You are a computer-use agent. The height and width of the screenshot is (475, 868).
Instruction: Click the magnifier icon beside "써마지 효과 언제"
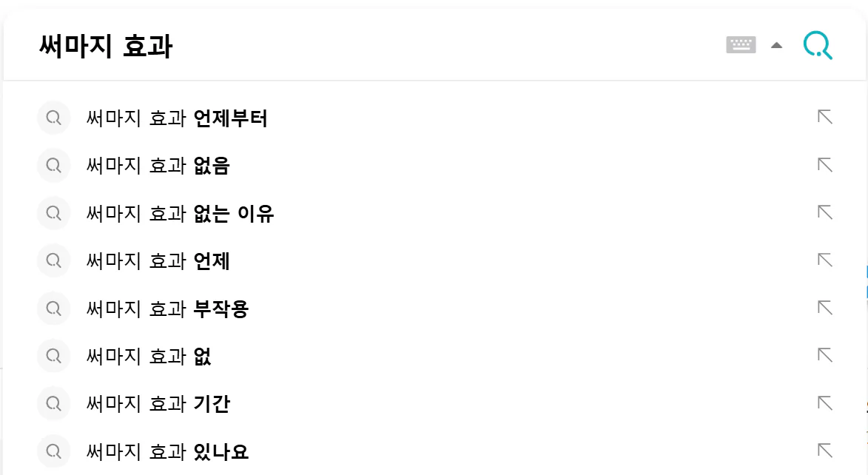click(x=53, y=260)
